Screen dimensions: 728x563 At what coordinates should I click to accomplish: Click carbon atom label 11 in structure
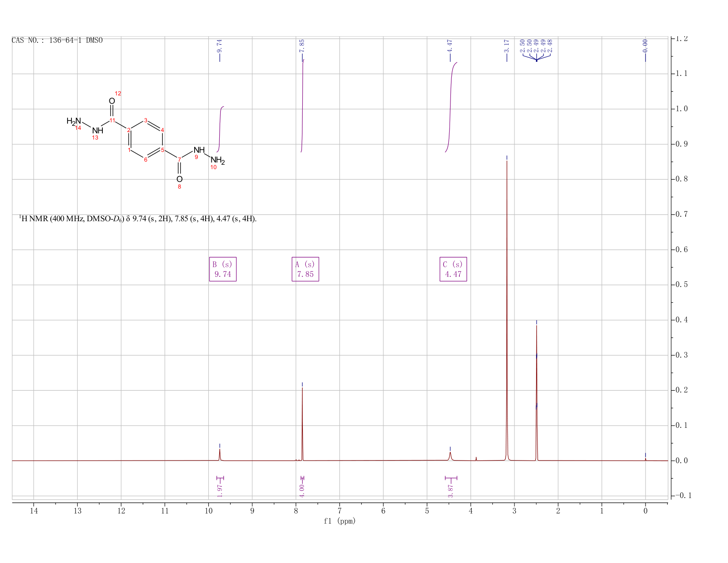click(112, 120)
